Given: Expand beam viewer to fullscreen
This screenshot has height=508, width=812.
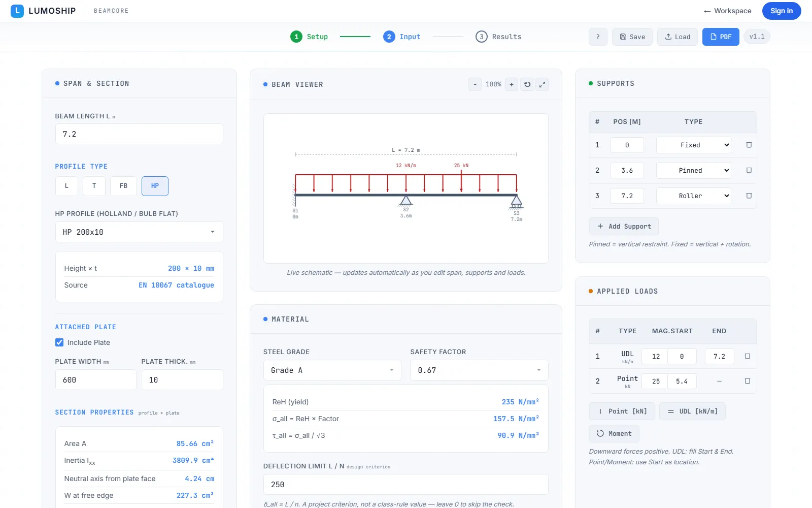Looking at the screenshot, I should click(543, 84).
